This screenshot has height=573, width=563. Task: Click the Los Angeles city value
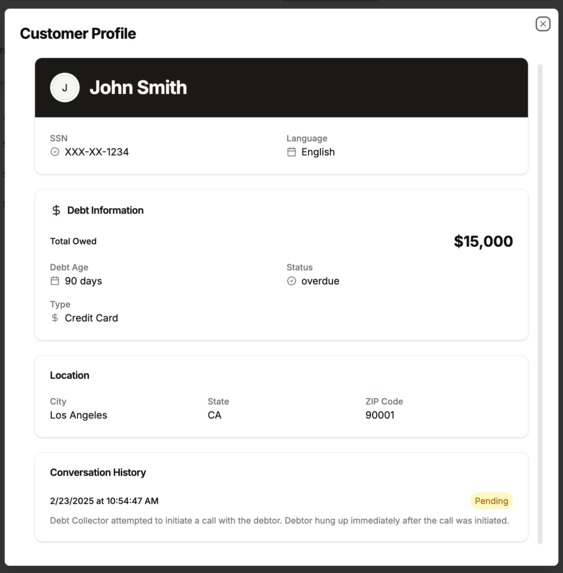(x=79, y=415)
